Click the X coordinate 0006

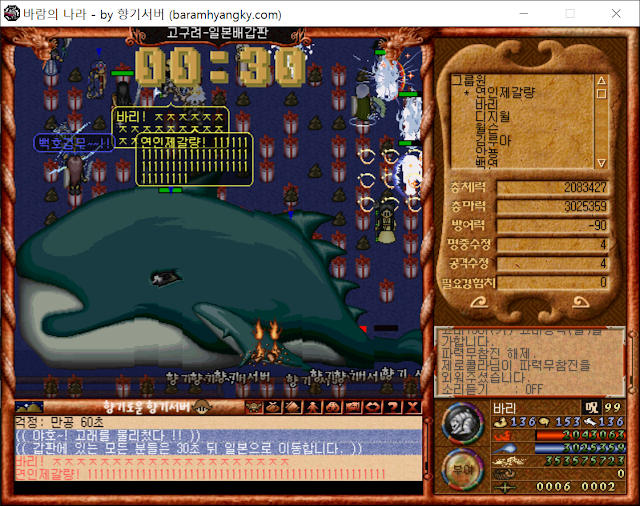tap(553, 487)
